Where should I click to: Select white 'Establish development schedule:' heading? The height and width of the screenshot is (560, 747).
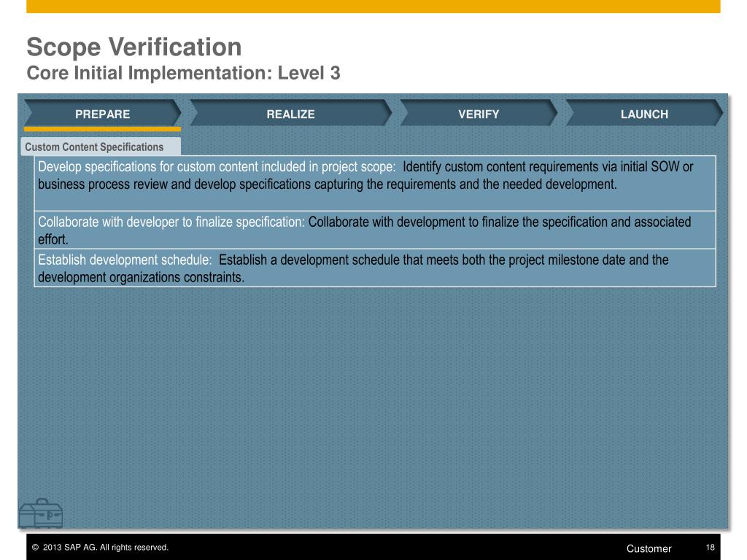[x=125, y=260]
